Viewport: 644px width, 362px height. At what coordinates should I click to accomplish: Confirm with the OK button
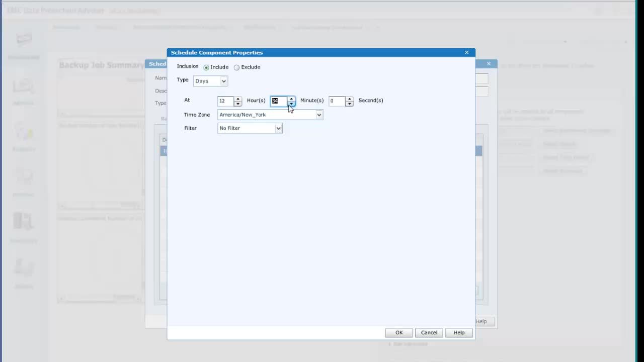point(399,333)
